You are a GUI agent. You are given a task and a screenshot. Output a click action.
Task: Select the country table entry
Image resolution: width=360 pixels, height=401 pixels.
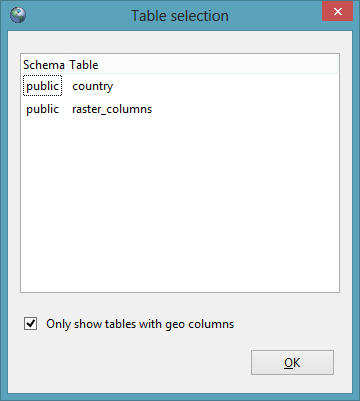93,86
